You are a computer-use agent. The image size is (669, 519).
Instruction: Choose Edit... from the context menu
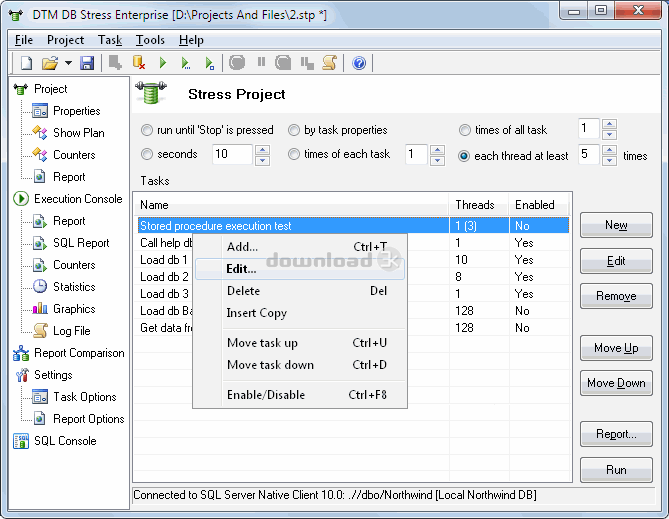click(241, 269)
